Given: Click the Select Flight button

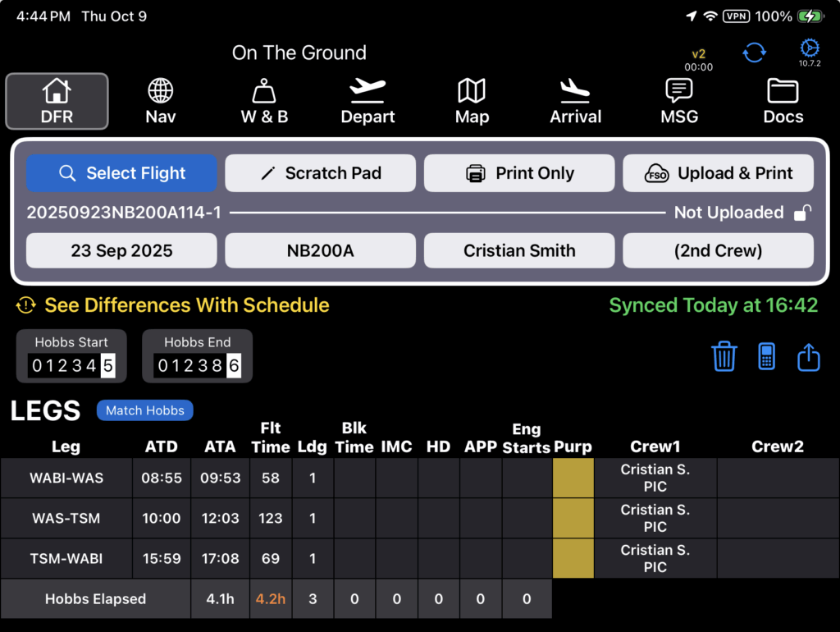Looking at the screenshot, I should (x=121, y=173).
